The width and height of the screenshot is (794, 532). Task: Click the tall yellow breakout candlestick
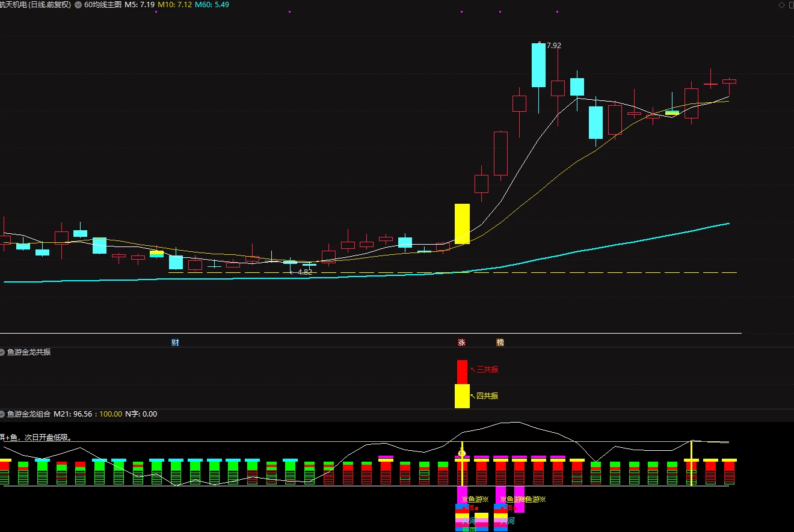click(x=462, y=224)
